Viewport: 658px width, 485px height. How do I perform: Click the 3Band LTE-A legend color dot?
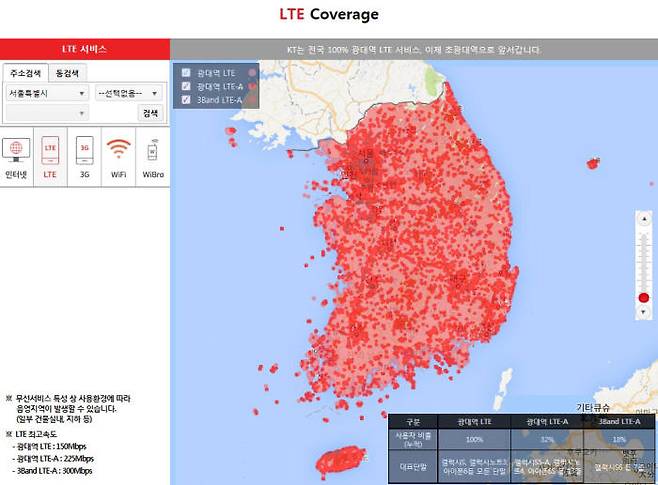[x=251, y=100]
